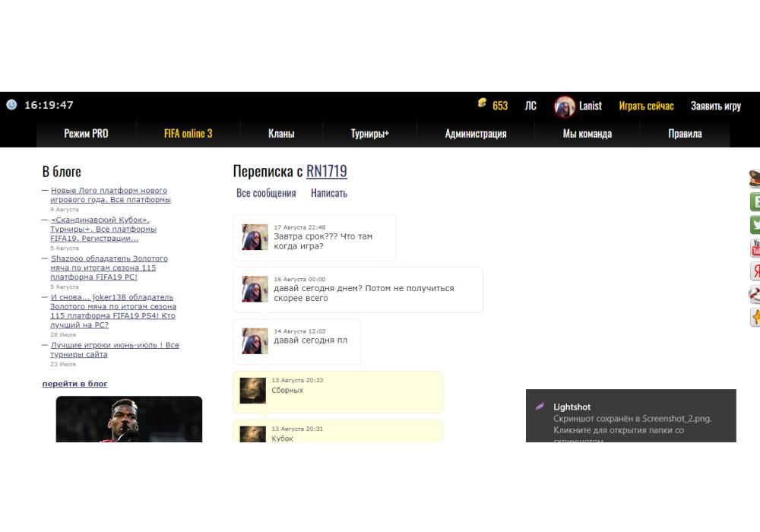Open the Lanist profile avatar
The image size is (760, 532).
point(565,106)
